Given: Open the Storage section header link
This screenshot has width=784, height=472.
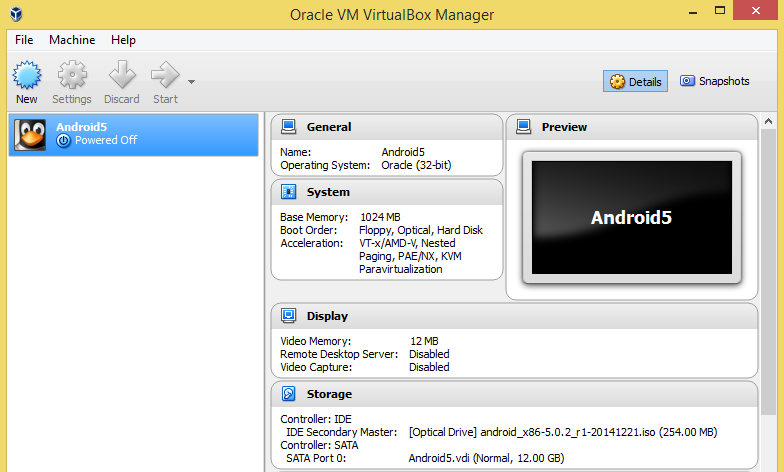Looking at the screenshot, I should (x=329, y=394).
